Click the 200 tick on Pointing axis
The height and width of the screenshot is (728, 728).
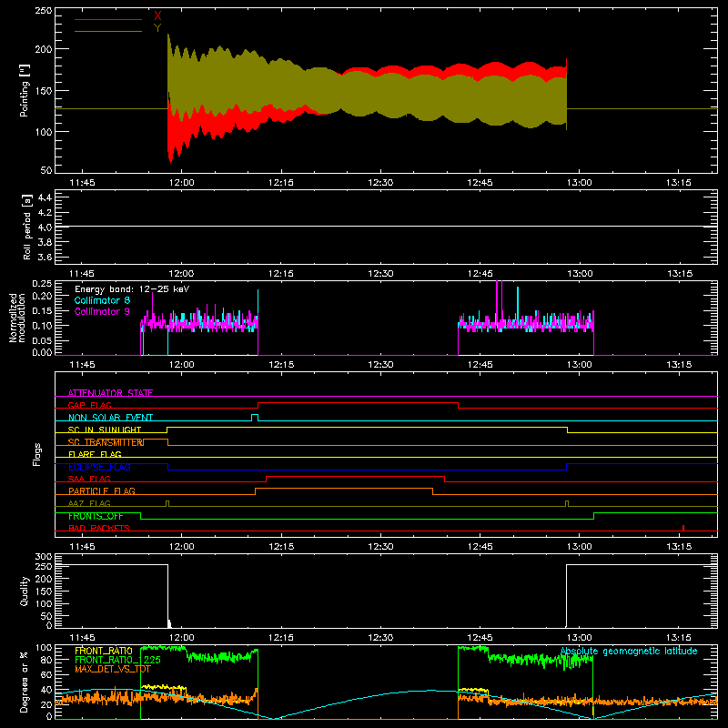click(44, 49)
